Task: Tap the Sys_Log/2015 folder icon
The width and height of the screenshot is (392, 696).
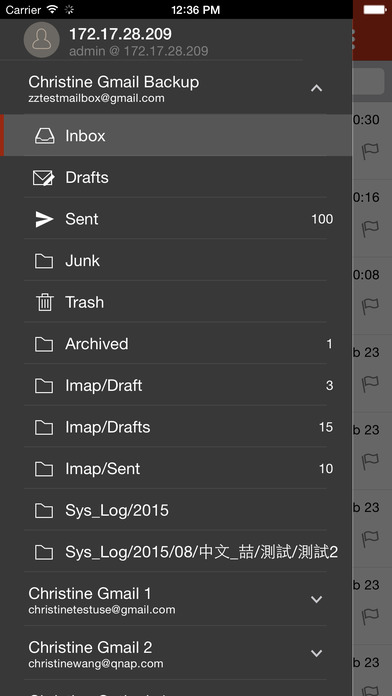Action: pos(44,511)
